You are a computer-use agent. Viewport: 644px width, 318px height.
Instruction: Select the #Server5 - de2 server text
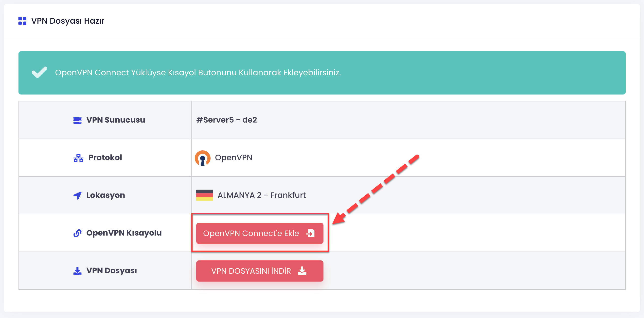[227, 120]
